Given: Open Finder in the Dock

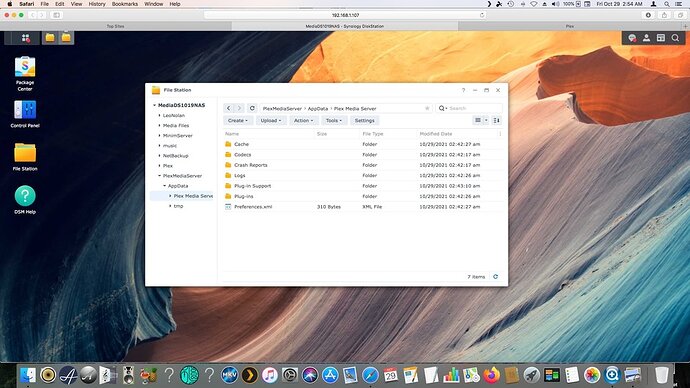Looking at the screenshot, I should (28, 375).
